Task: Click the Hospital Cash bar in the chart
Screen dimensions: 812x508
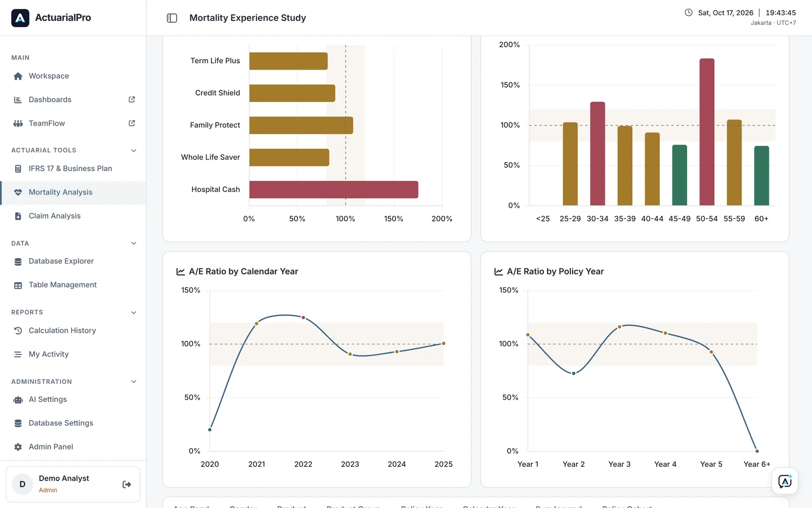Action: 333,189
